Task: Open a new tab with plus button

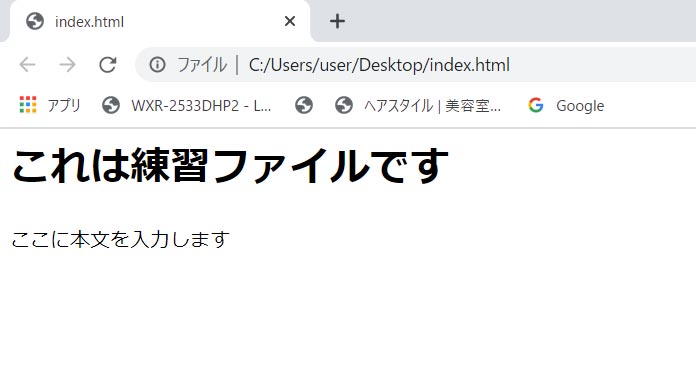Action: pyautogui.click(x=337, y=21)
